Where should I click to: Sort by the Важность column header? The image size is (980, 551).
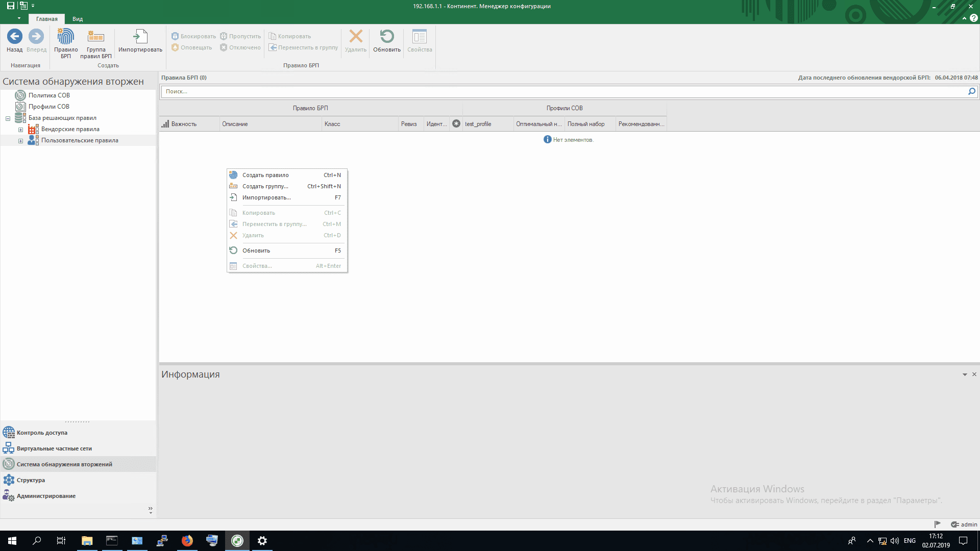pos(184,124)
